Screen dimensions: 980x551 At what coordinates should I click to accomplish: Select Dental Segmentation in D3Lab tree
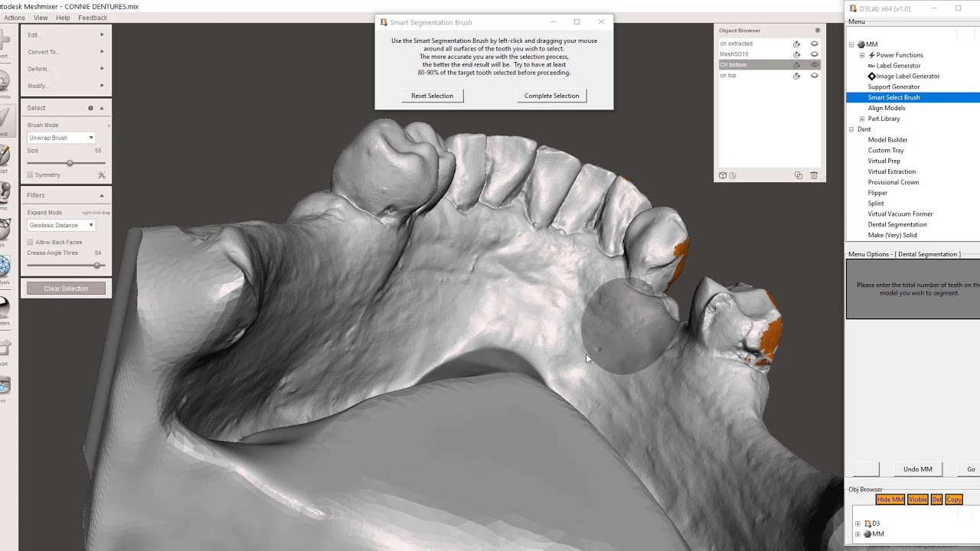point(897,225)
